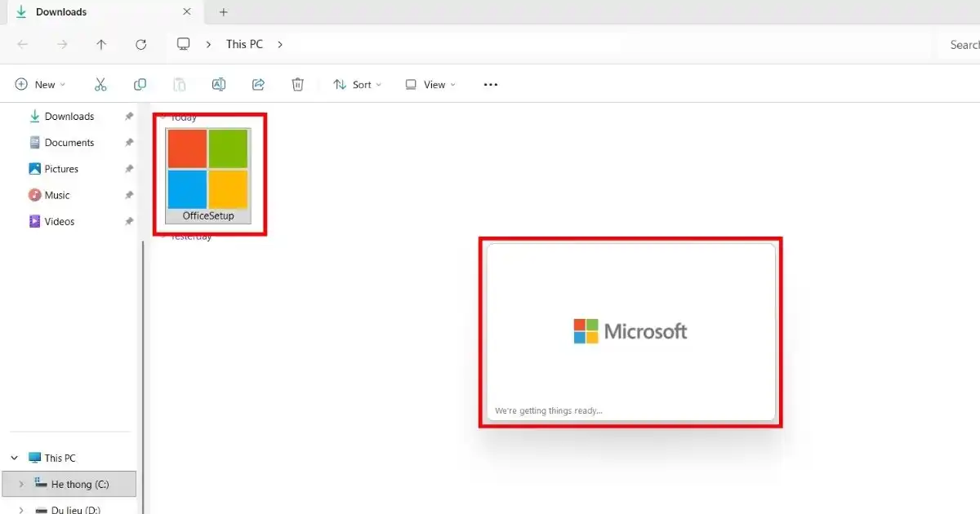Add a new tab with plus button

tap(224, 12)
